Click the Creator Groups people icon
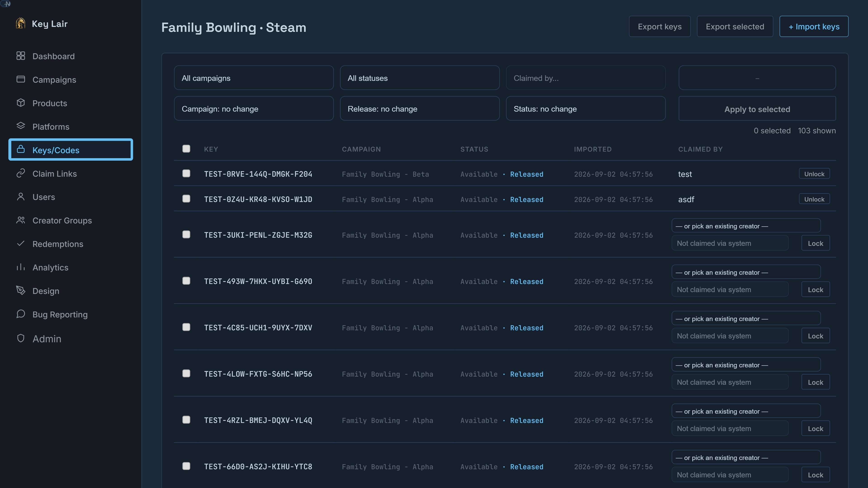This screenshot has height=488, width=868. pos(21,220)
